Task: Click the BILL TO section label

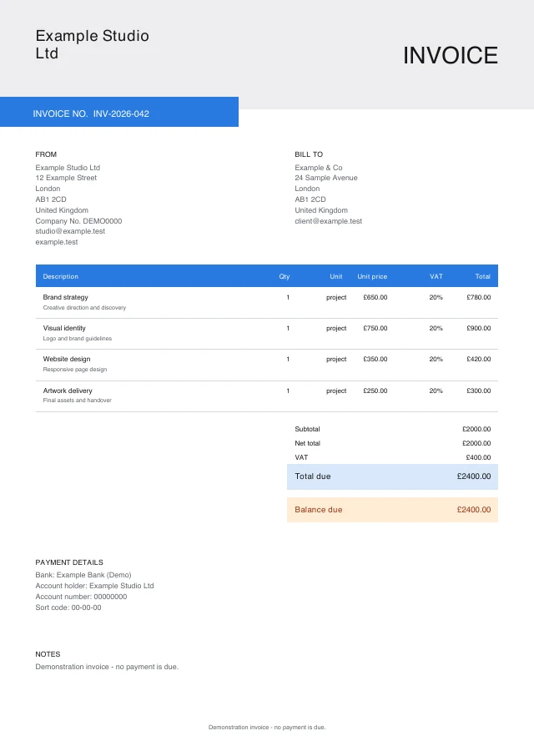Action: [x=309, y=154]
